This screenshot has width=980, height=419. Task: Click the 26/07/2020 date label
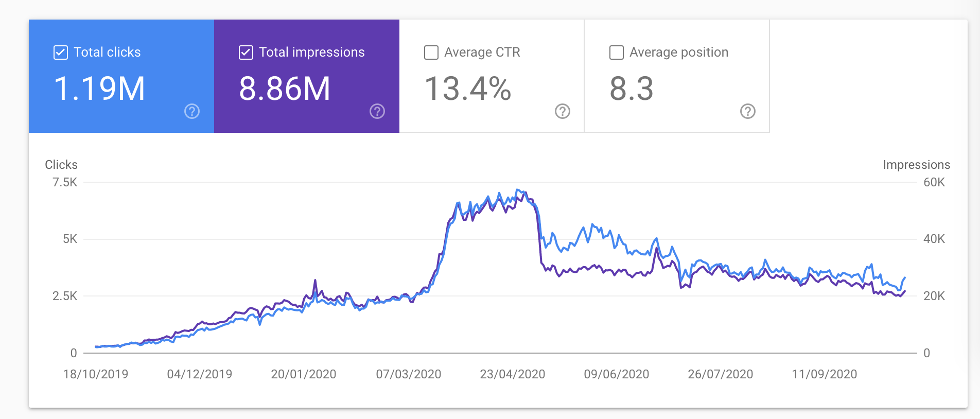pos(721,374)
